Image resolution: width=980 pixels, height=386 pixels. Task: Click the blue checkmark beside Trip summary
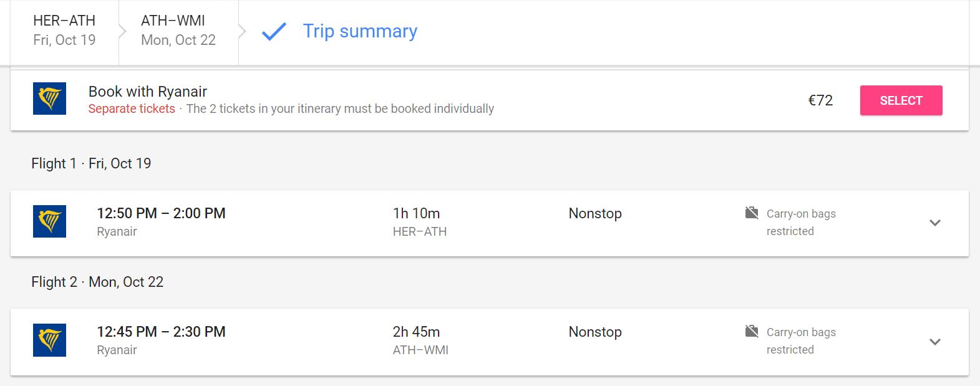click(x=274, y=31)
